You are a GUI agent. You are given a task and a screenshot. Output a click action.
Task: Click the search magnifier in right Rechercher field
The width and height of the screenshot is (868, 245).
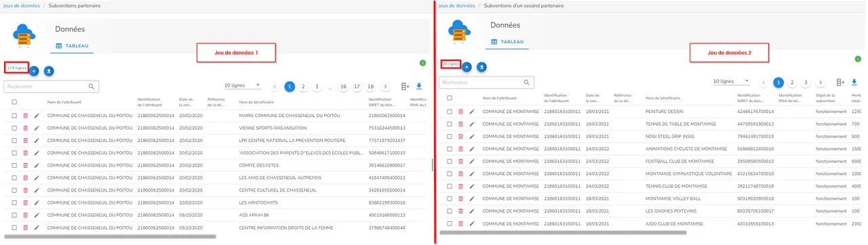526,83
